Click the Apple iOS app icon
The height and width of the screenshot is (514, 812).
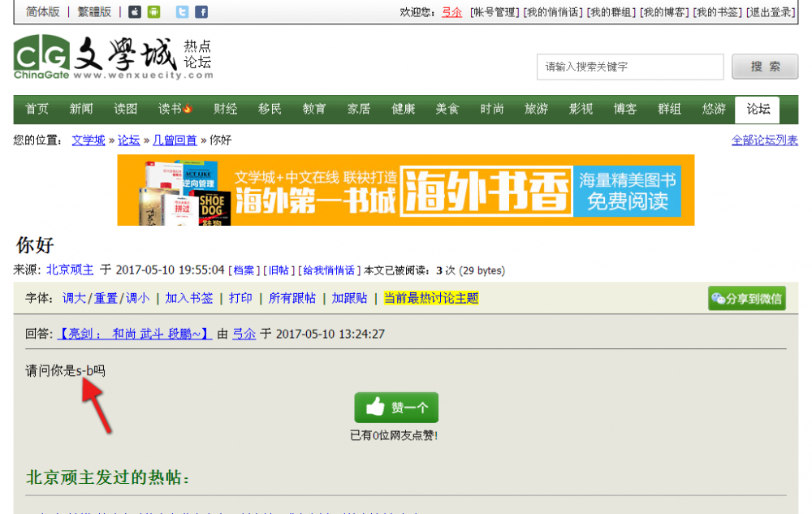(x=135, y=11)
